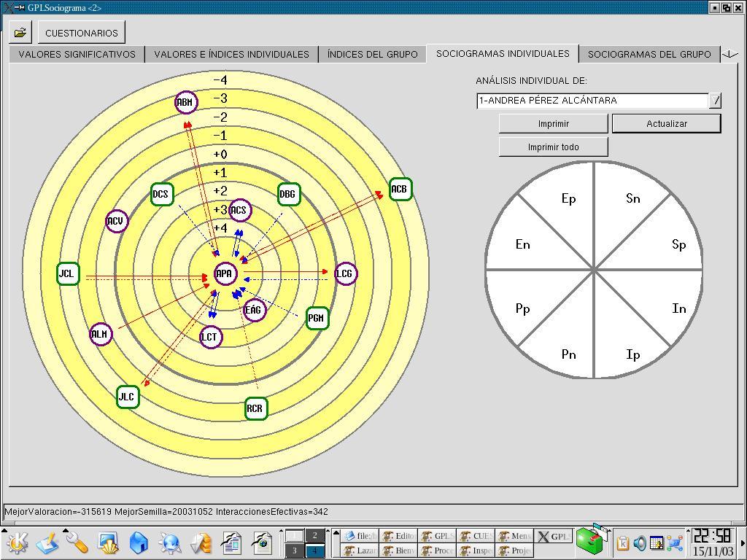Click the CUESTIONARIOS button
The image size is (747, 560).
pos(81,33)
